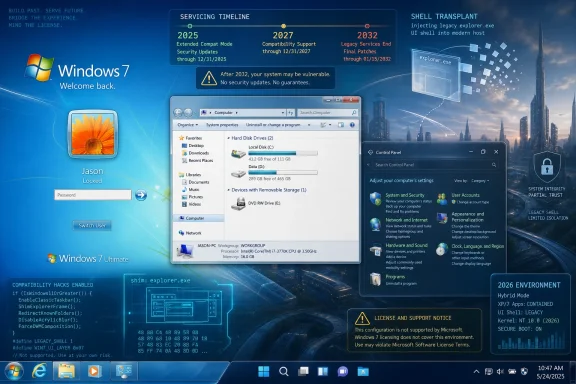
Task: Select the DVD RW Drive (E:)
Action: (256, 203)
